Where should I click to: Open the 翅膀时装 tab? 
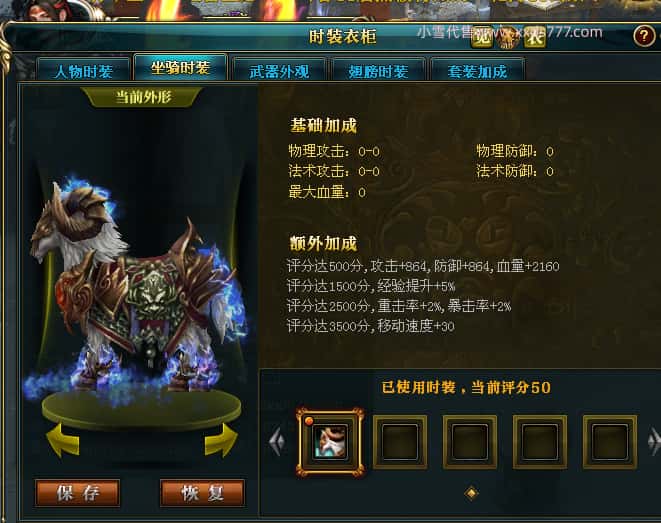pyautogui.click(x=378, y=71)
